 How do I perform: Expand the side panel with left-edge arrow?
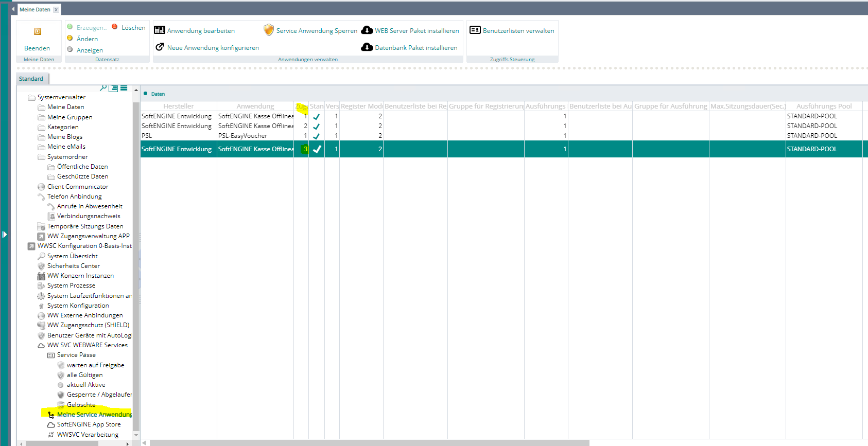tap(4, 235)
